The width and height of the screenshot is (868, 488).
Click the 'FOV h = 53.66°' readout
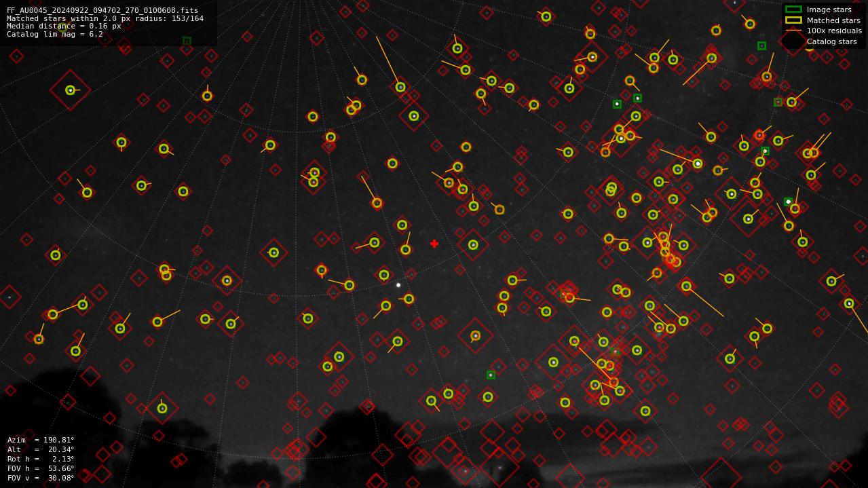pyautogui.click(x=41, y=468)
